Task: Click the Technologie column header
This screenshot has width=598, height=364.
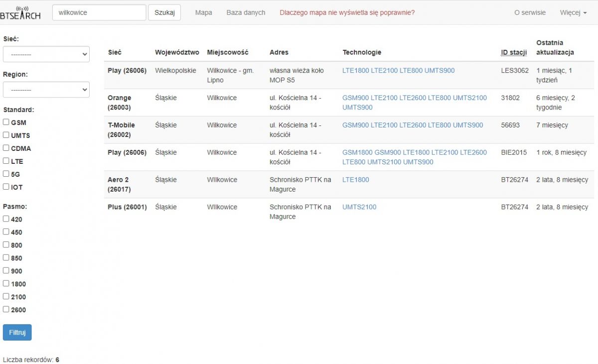Action: pyautogui.click(x=362, y=52)
